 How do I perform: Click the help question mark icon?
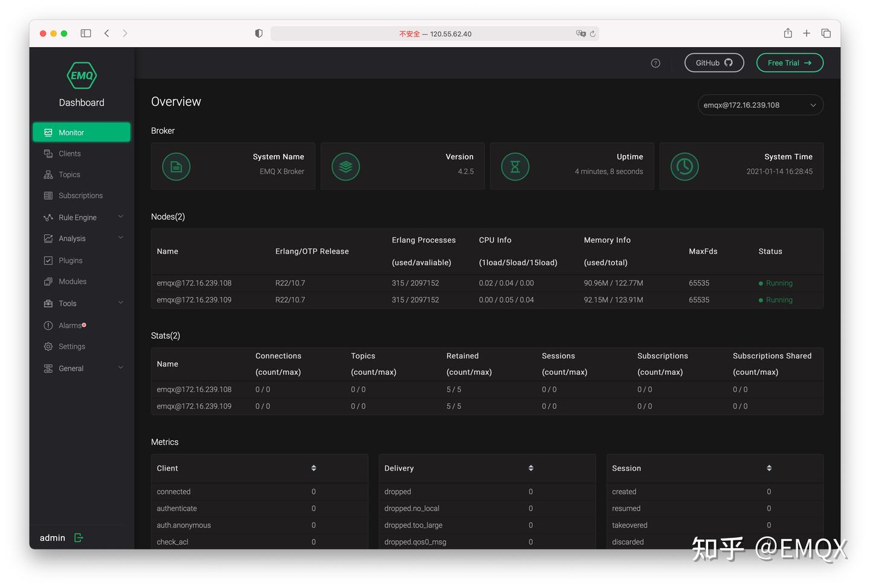[656, 63]
